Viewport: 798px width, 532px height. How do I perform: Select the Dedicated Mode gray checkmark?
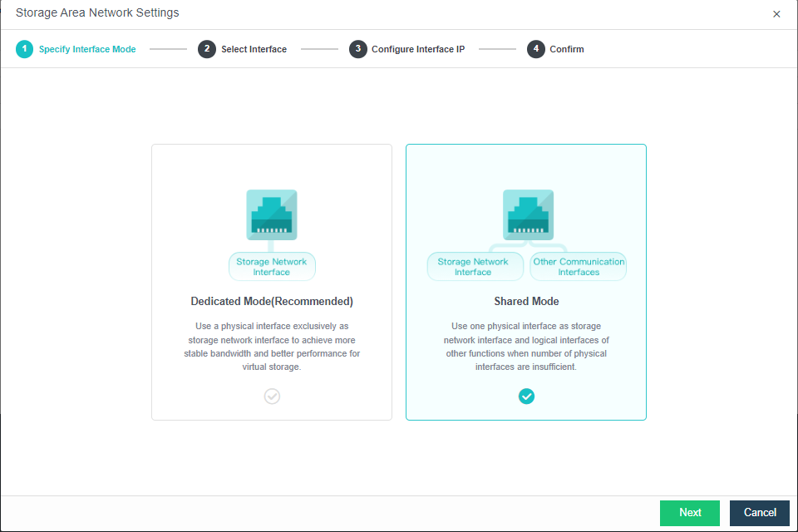coord(272,397)
